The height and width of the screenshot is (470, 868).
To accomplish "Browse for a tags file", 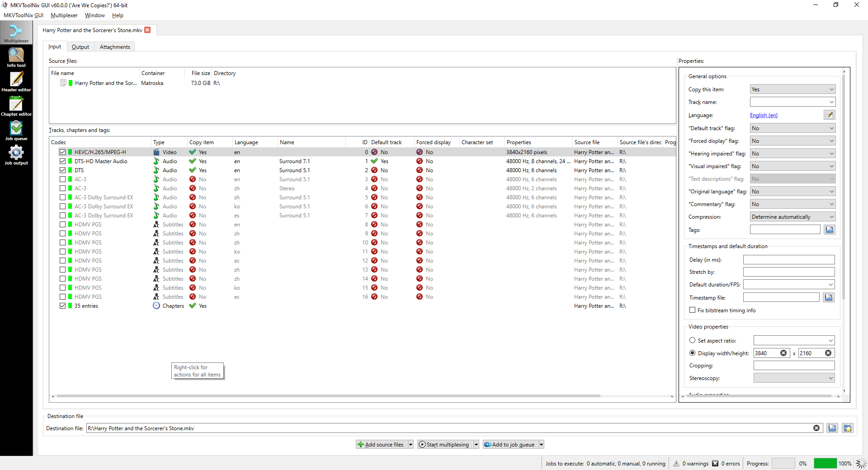I will 830,230.
